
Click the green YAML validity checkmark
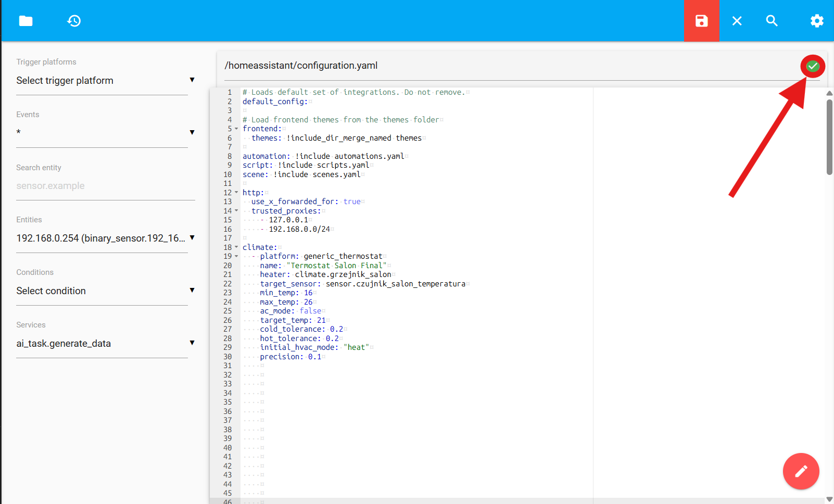pyautogui.click(x=812, y=67)
